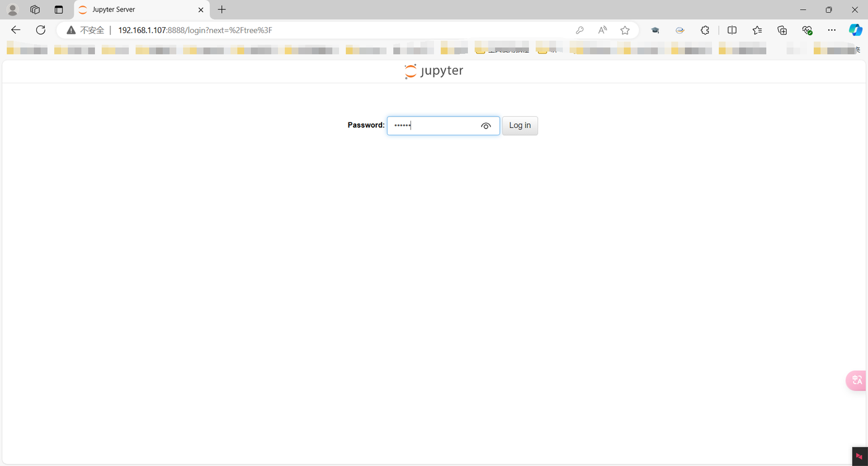The width and height of the screenshot is (868, 466).
Task: Click the insecure connection warning icon
Action: pyautogui.click(x=71, y=30)
